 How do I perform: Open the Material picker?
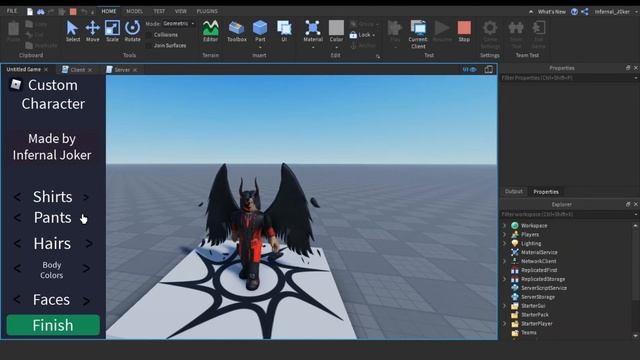coord(313,31)
